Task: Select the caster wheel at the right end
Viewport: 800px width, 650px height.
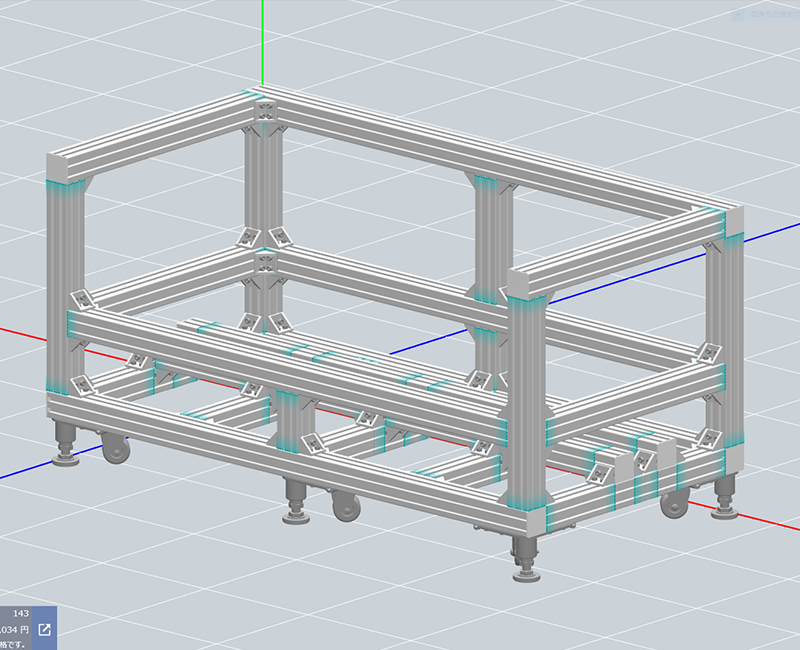Action: [x=674, y=503]
